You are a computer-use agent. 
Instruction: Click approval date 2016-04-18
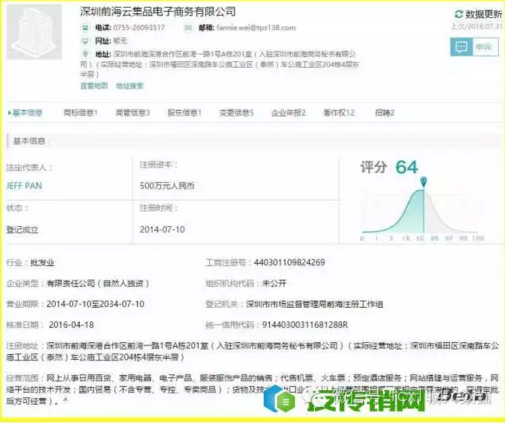[x=71, y=325]
